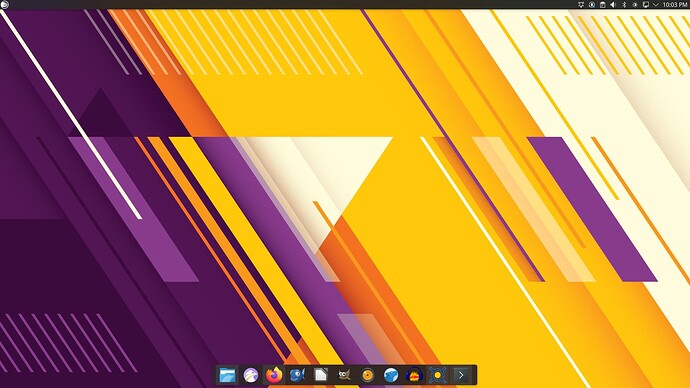Open the orange disc media app
This screenshot has height=388, width=690.
[367, 375]
